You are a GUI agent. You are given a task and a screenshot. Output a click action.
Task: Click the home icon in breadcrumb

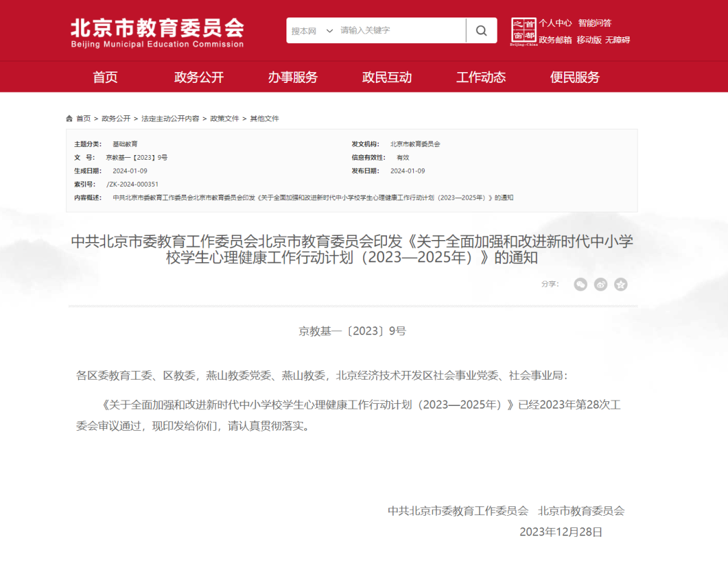pos(69,119)
